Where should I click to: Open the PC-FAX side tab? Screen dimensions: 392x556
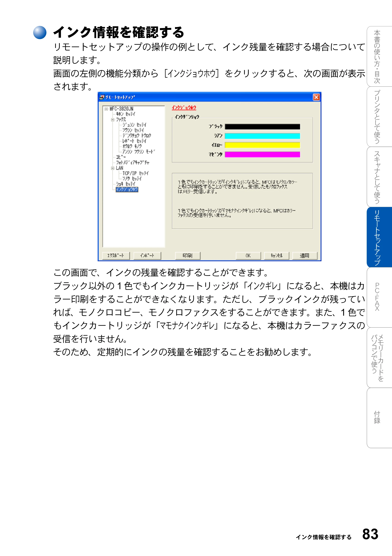(x=379, y=297)
